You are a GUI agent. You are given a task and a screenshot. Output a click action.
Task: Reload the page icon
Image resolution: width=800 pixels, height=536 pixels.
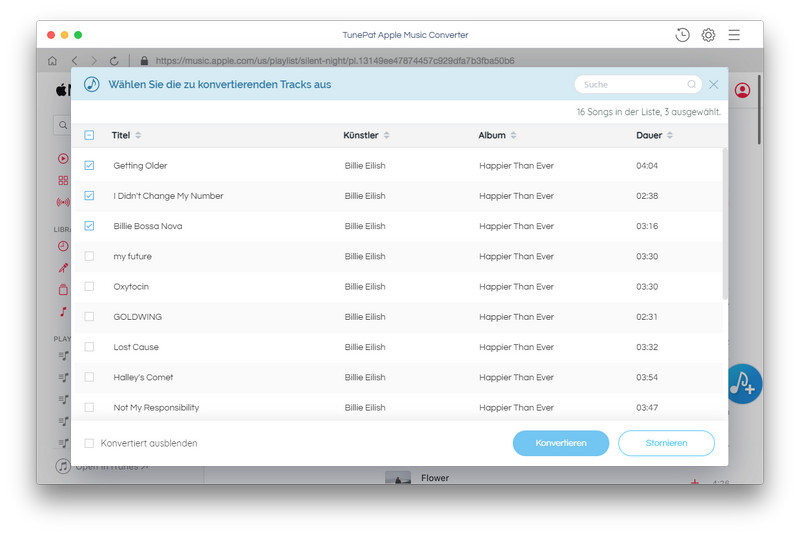[114, 61]
